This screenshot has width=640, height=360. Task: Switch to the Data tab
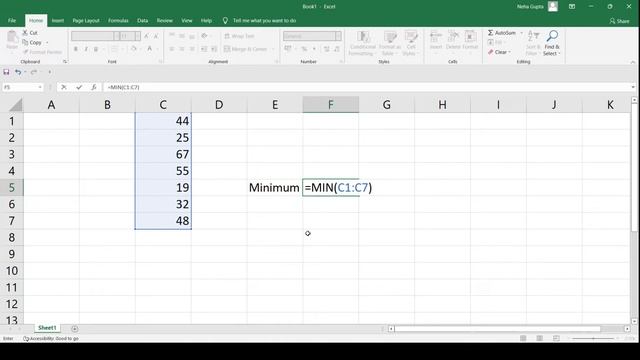pos(142,20)
